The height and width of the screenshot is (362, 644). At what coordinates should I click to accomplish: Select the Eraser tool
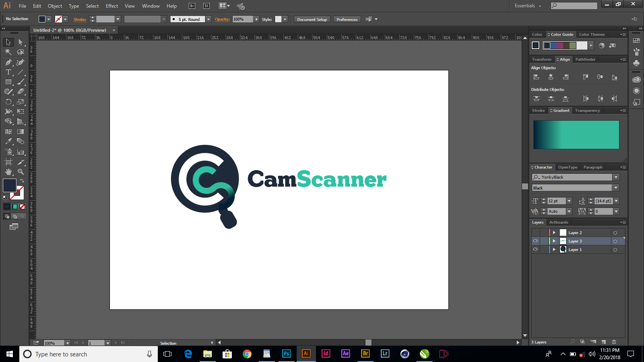[x=21, y=92]
